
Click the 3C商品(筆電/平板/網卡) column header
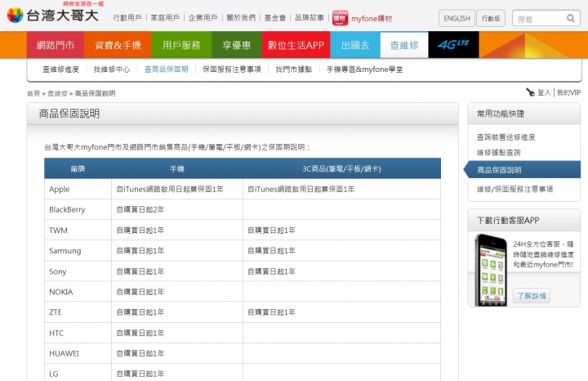click(x=341, y=168)
